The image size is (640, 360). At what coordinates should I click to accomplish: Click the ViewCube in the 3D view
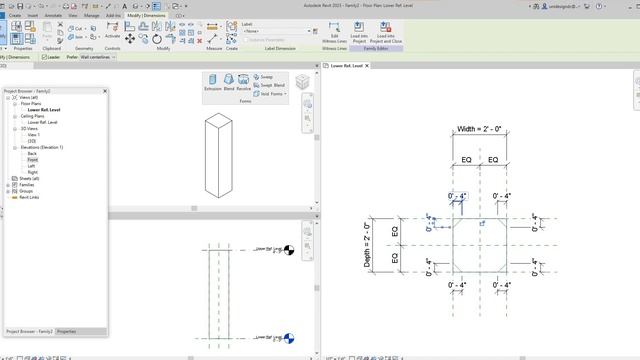point(302,82)
